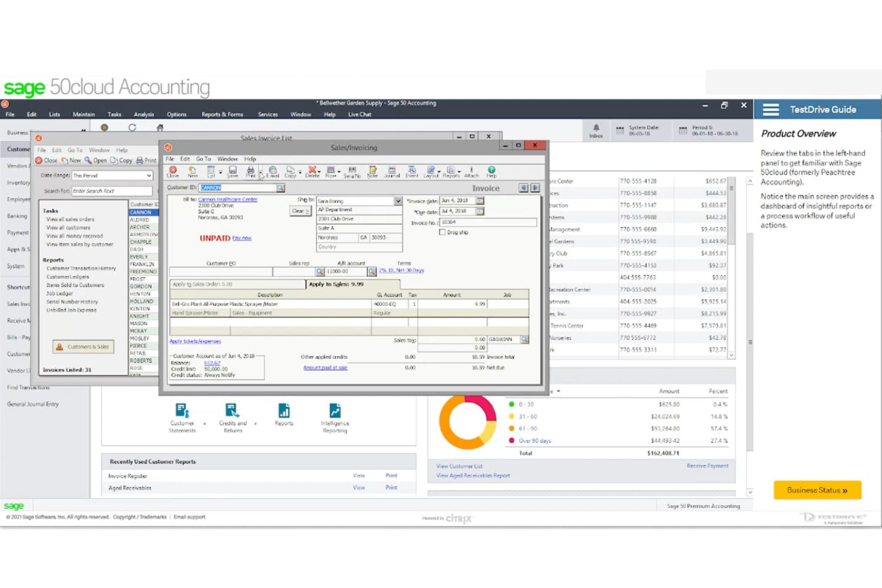
Task: Open the Journal toolbar icon
Action: point(392,172)
